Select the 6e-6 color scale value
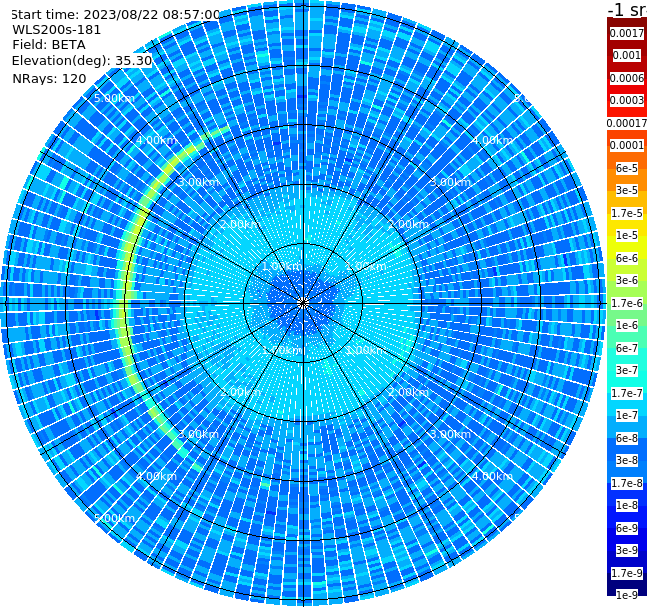647x607 pixels. coord(627,258)
